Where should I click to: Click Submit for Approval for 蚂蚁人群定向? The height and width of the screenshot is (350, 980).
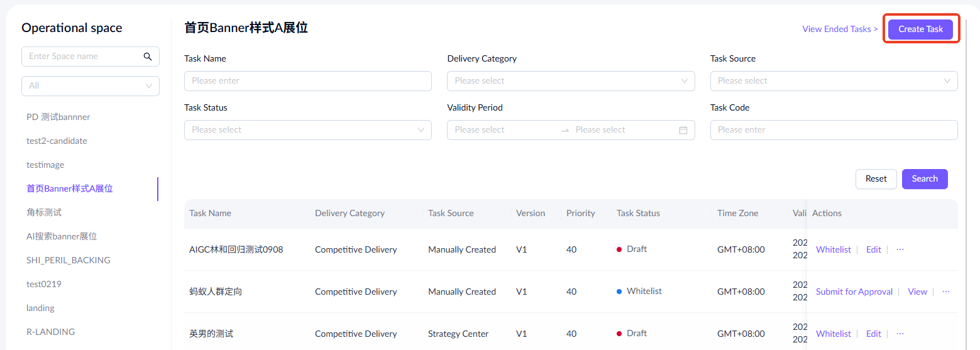pos(854,292)
